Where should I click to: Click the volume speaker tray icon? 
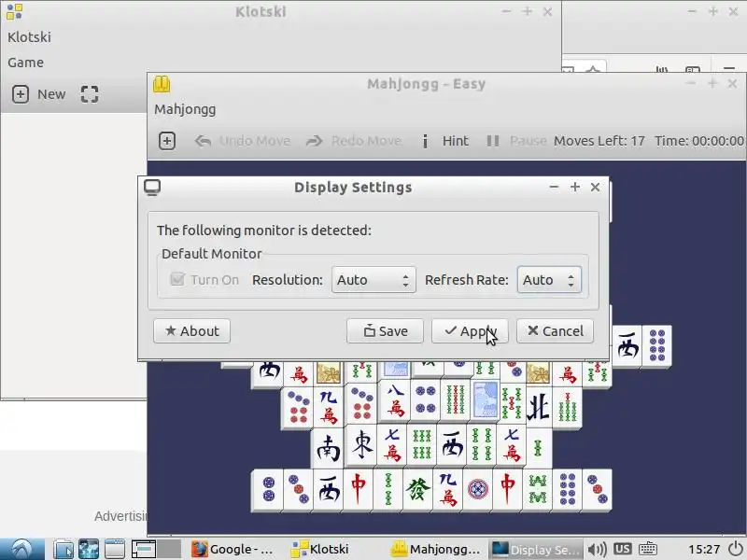point(597,550)
